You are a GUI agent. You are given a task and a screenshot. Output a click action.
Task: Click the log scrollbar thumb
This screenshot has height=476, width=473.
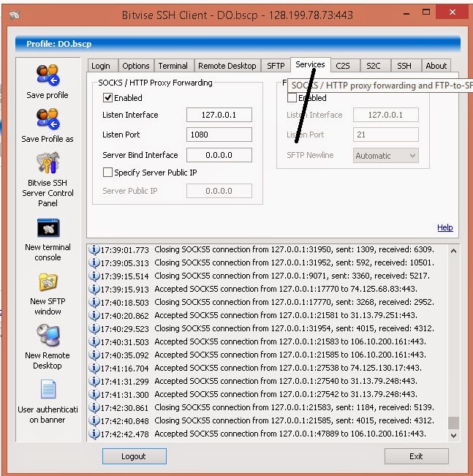[453, 423]
